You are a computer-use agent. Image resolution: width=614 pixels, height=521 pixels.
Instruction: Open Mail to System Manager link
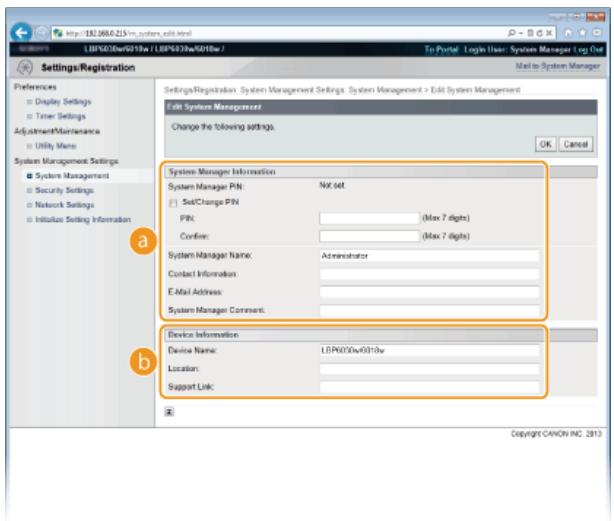pos(558,66)
